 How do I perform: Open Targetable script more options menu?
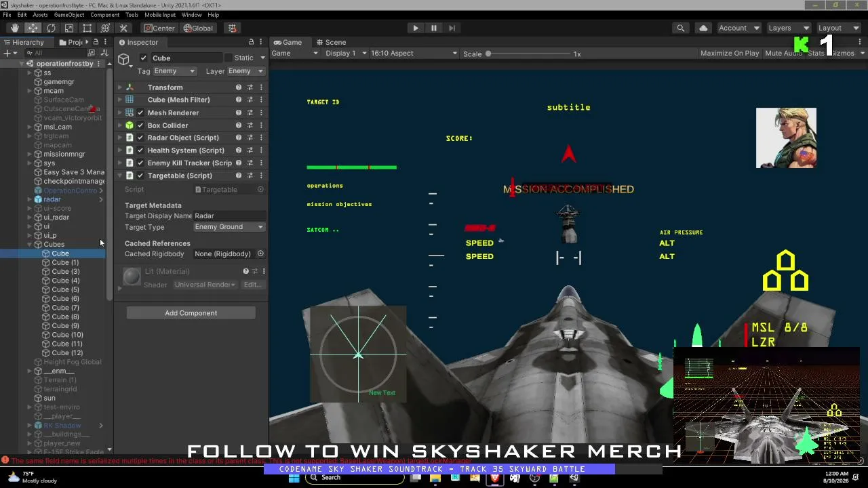tap(261, 176)
